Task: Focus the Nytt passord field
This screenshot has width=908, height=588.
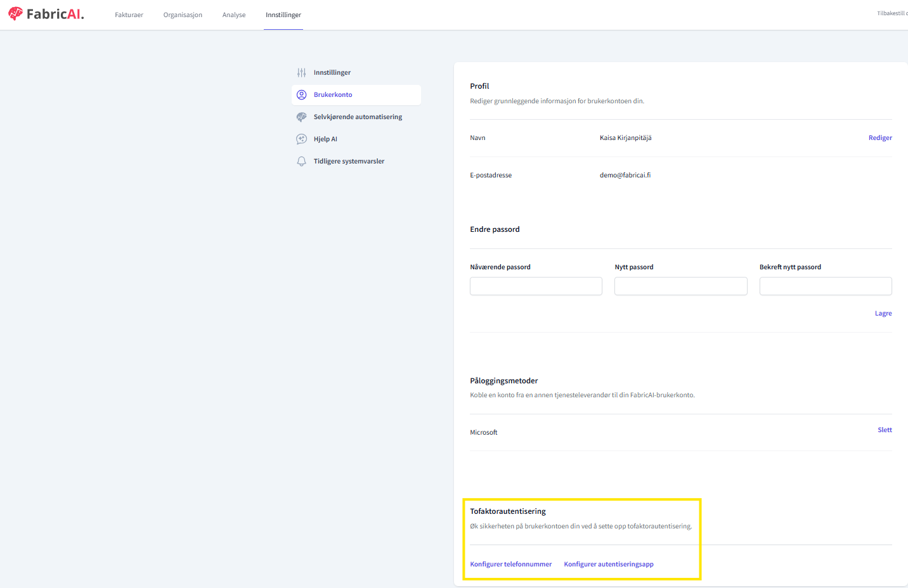Action: pyautogui.click(x=681, y=286)
